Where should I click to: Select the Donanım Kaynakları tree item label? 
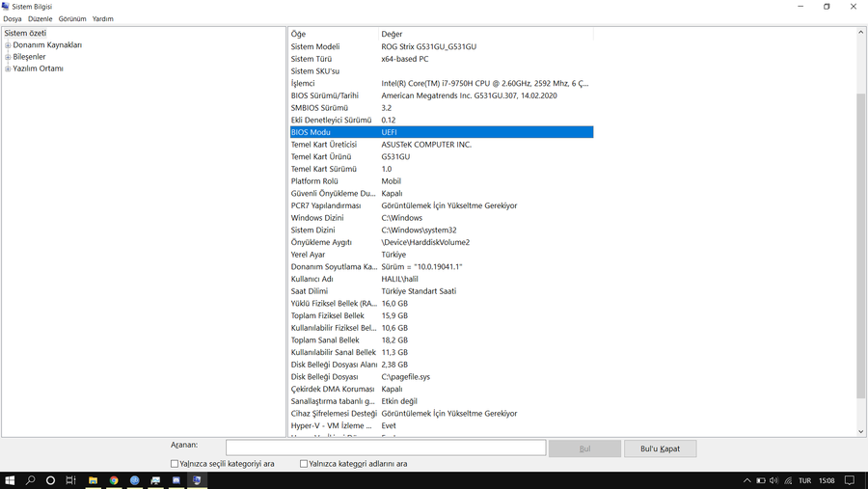(47, 45)
